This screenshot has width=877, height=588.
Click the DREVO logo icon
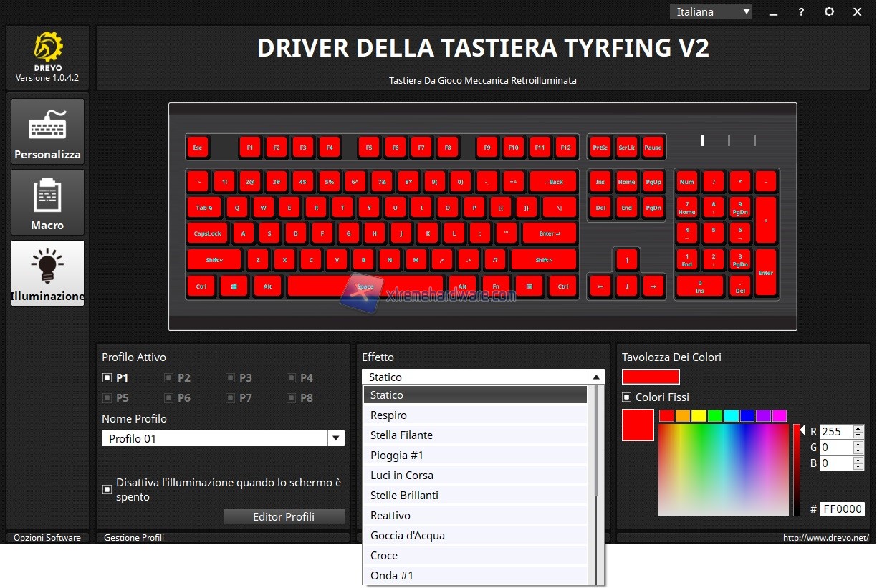coord(47,47)
